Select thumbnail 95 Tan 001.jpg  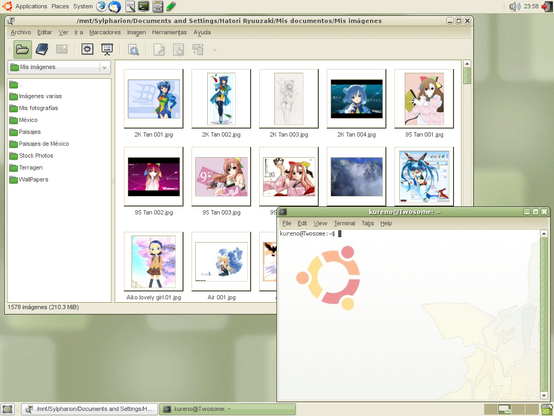click(424, 99)
